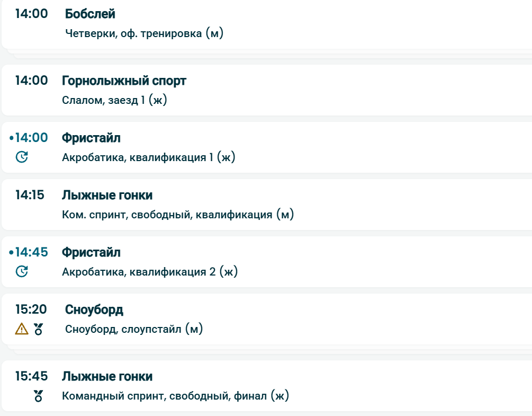Click "Командный спринт, свободный, финал (ж)" text
The height and width of the screenshot is (416, 532).
[x=175, y=395]
